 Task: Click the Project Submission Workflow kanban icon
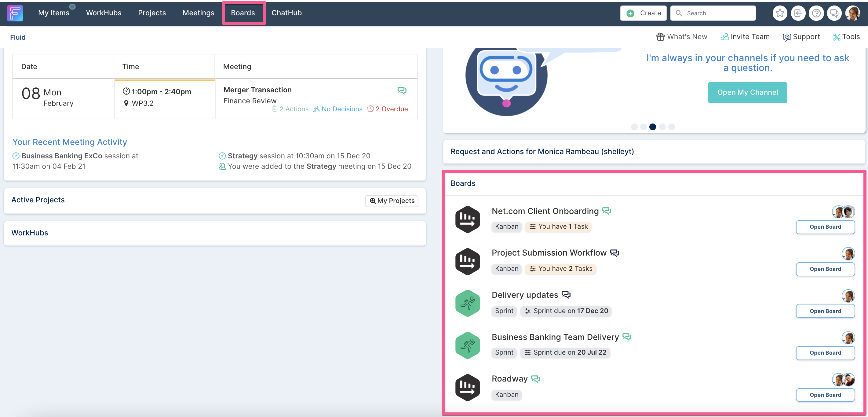[468, 261]
